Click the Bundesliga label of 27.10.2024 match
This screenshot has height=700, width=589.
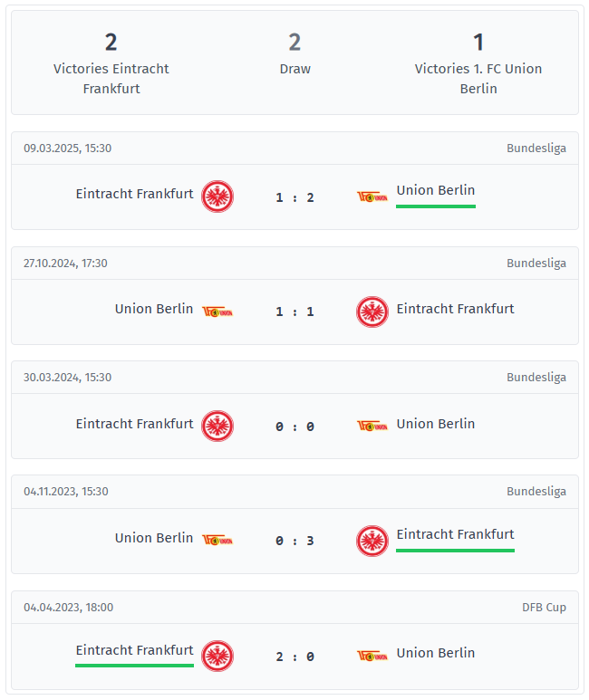click(x=536, y=263)
